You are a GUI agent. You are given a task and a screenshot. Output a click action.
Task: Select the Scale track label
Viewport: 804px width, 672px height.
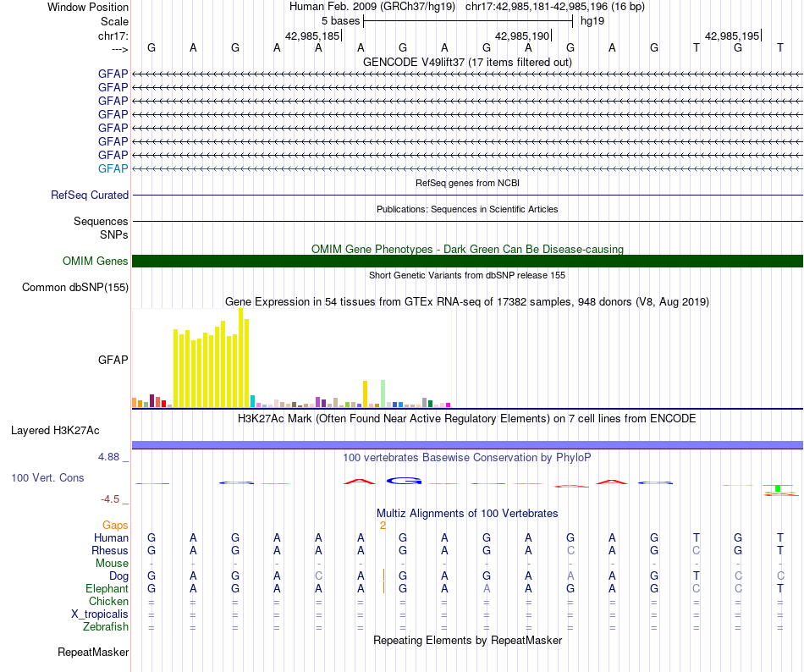point(114,21)
